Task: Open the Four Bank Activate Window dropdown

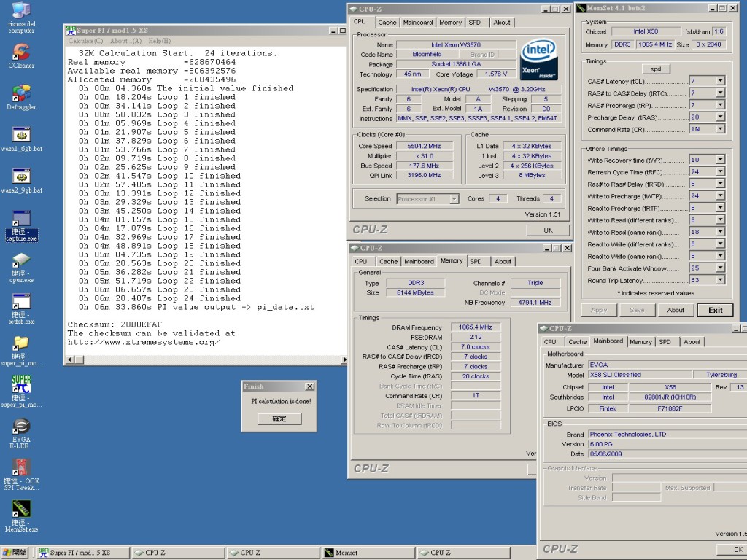Action: coord(720,268)
